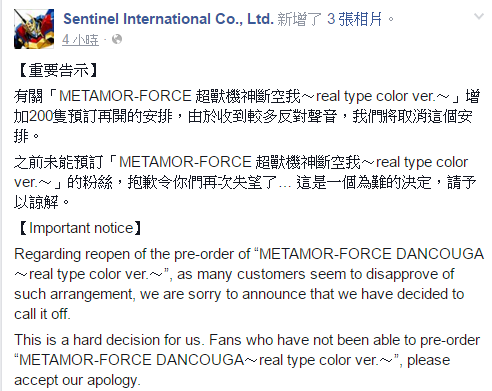Expand the post options chevron menu
This screenshot has height=391, width=492.
[479, 16]
